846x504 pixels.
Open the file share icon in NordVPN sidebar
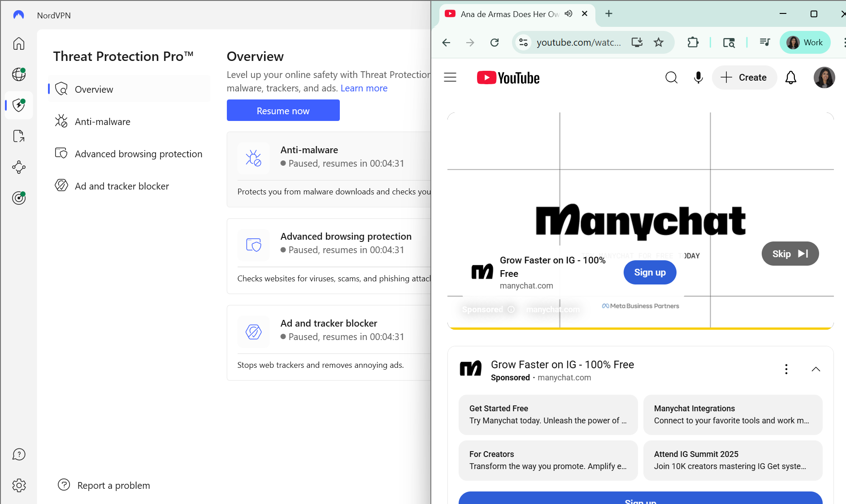19,136
